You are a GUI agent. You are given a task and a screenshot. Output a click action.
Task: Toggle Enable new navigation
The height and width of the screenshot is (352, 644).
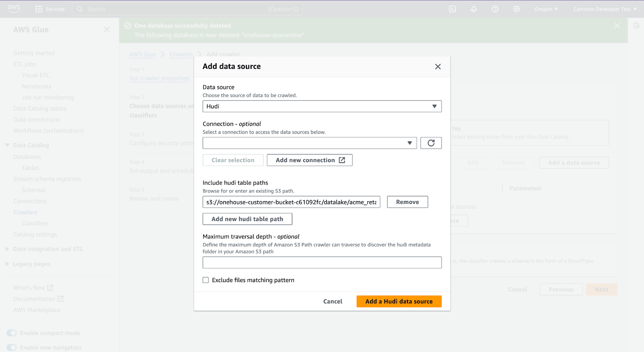tap(12, 347)
